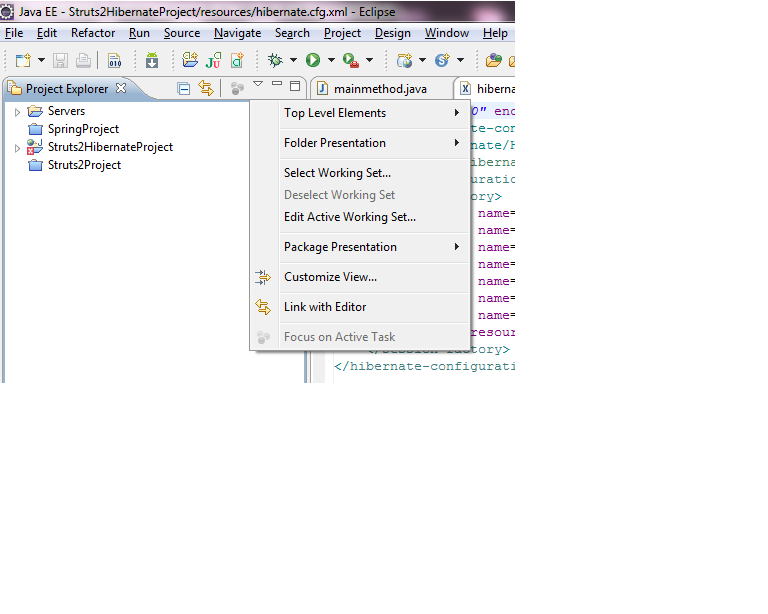Maximize the Project Explorer panel
Screen dimensions: 768x614
(x=295, y=86)
